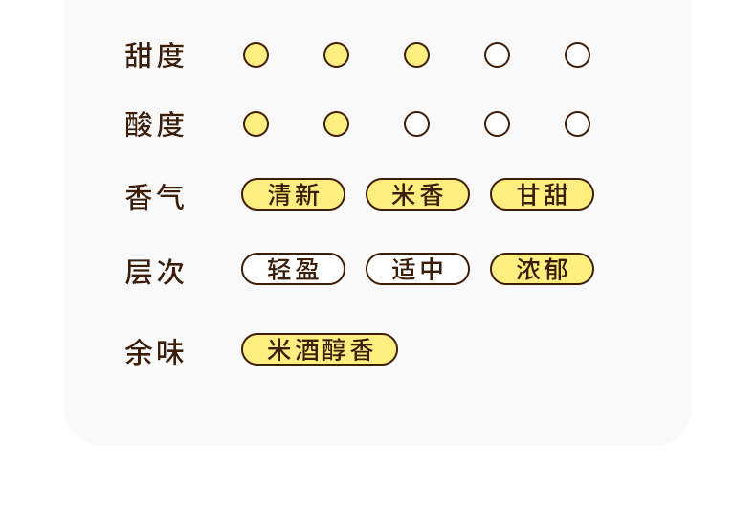The width and height of the screenshot is (756, 532).
Task: Select the fifth 酸度 acidity dot
Action: point(577,124)
